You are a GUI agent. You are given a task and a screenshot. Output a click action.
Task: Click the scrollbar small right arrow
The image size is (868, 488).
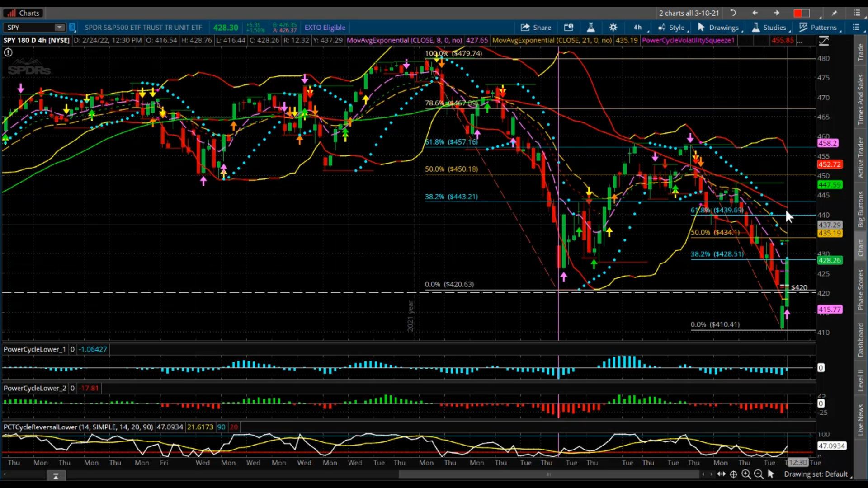[711, 474]
